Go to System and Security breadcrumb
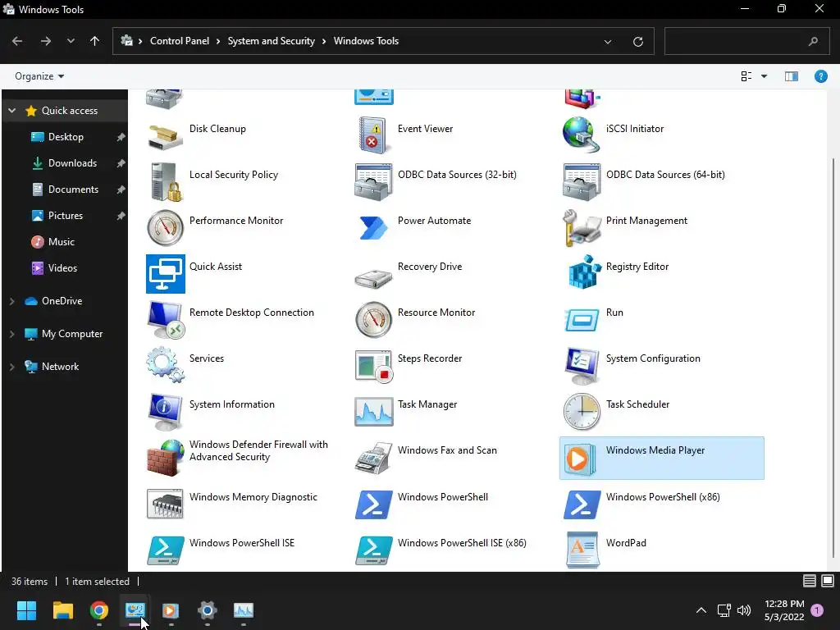This screenshot has width=840, height=630. click(x=271, y=41)
